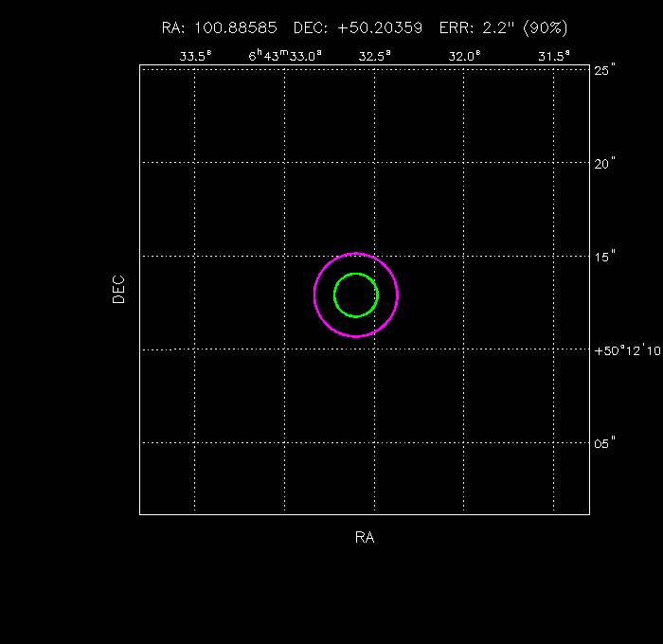Click the RA axis label below plot
663x644 pixels.
coord(365,538)
